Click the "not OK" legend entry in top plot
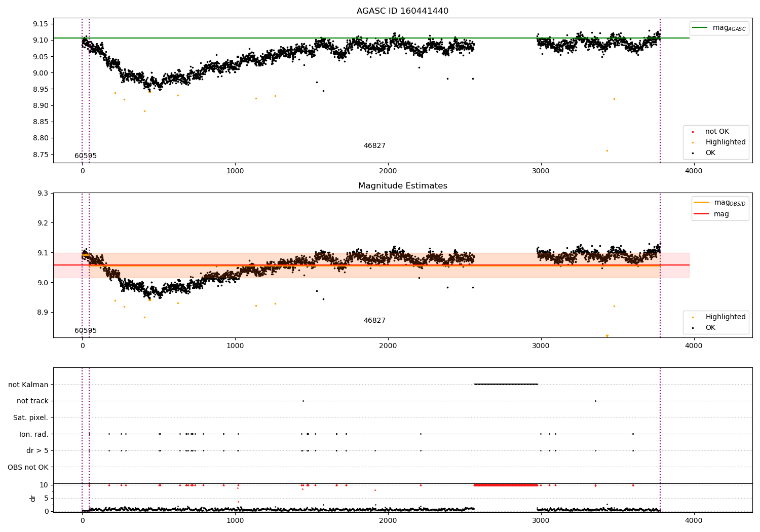 (x=717, y=132)
